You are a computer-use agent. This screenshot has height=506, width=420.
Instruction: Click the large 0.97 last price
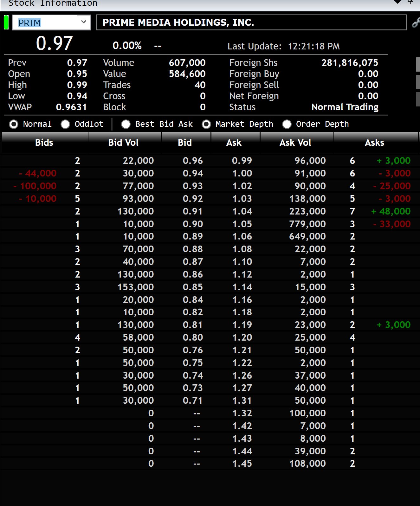(55, 43)
